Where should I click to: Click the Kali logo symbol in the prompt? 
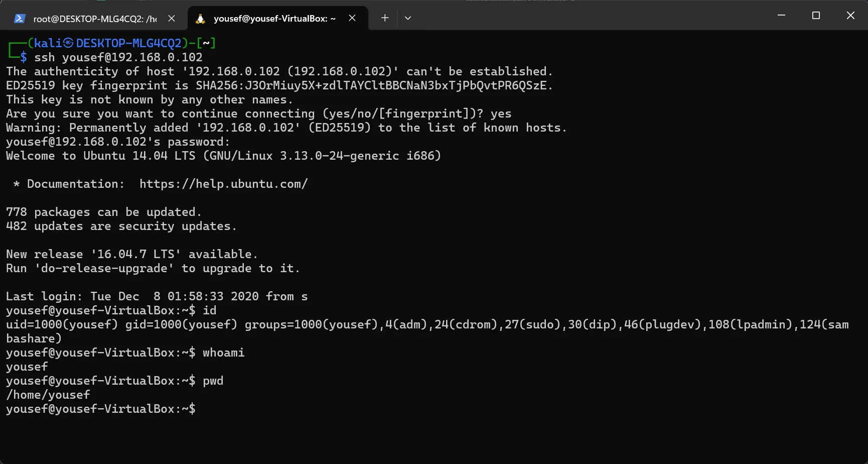(68, 43)
